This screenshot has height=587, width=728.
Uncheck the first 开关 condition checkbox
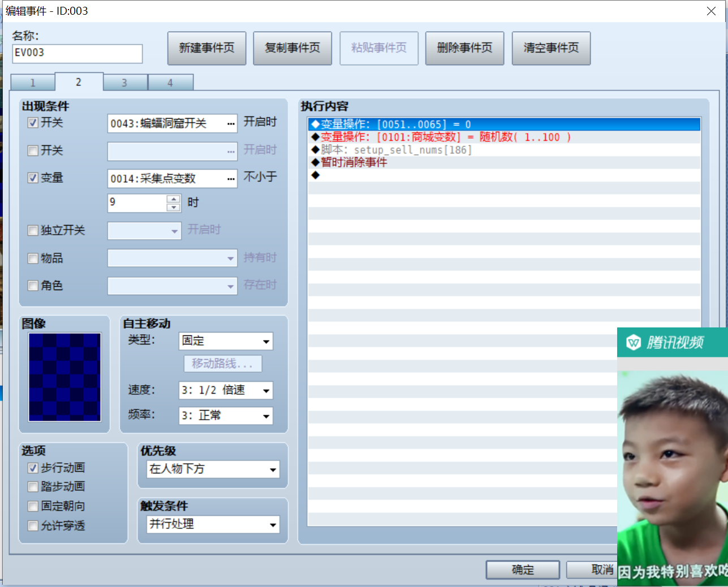33,123
